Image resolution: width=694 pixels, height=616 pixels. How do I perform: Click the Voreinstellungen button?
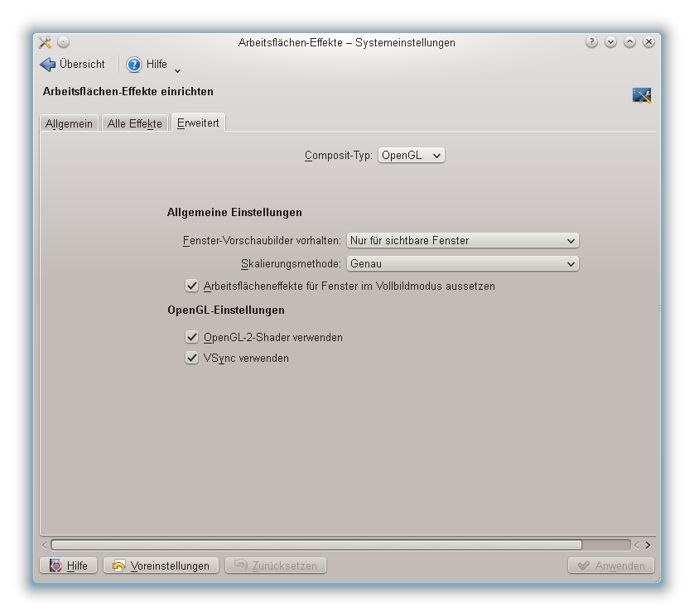[161, 565]
